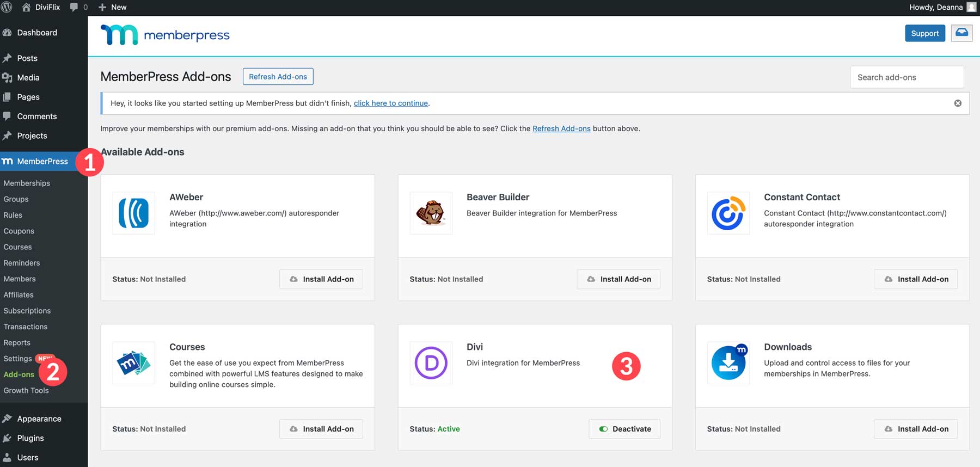Open Memberships in the MemberPress submenu
Image resolution: width=980 pixels, height=467 pixels.
(27, 183)
